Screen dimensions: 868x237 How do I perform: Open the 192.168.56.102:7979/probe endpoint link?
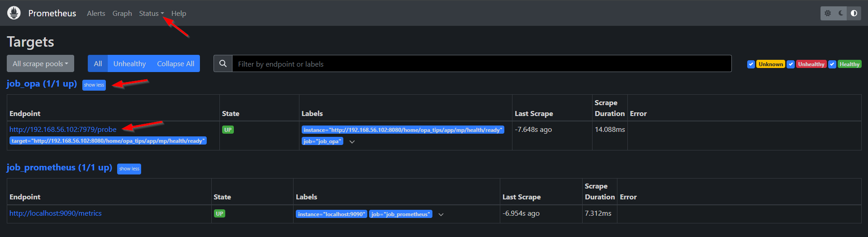coord(63,129)
